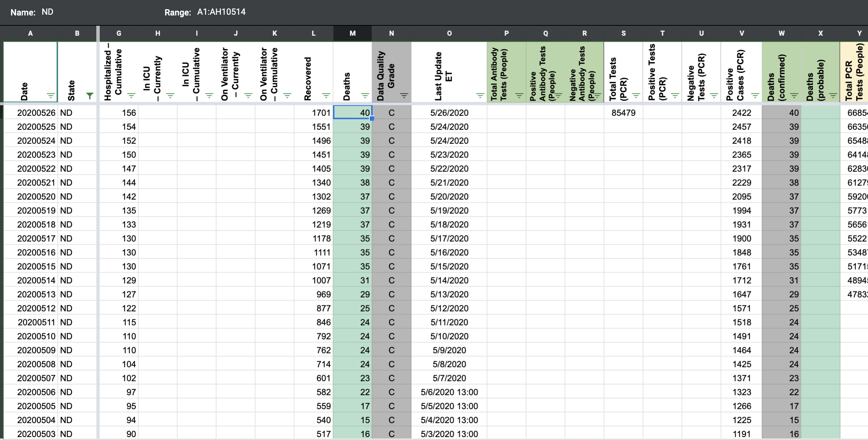This screenshot has height=440, width=868.
Task: Select Total Tests (PCR) cell 85479
Action: [623, 113]
